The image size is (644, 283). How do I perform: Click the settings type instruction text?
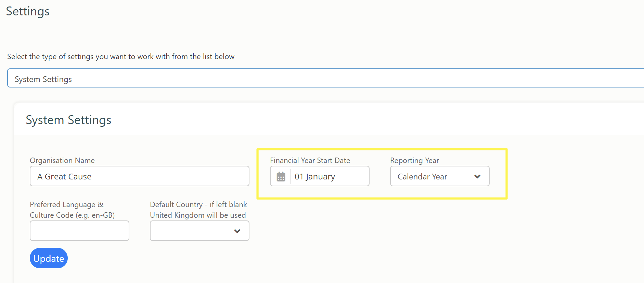click(121, 57)
